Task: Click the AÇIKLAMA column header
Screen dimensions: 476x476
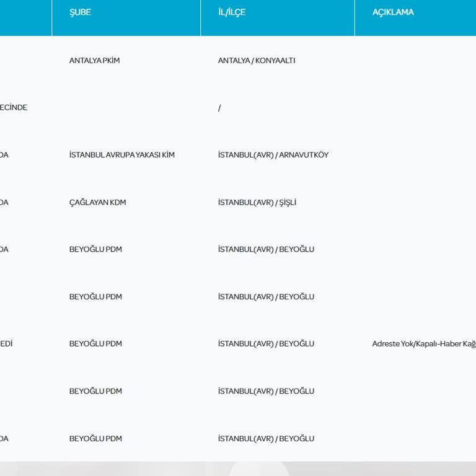Action: [393, 12]
